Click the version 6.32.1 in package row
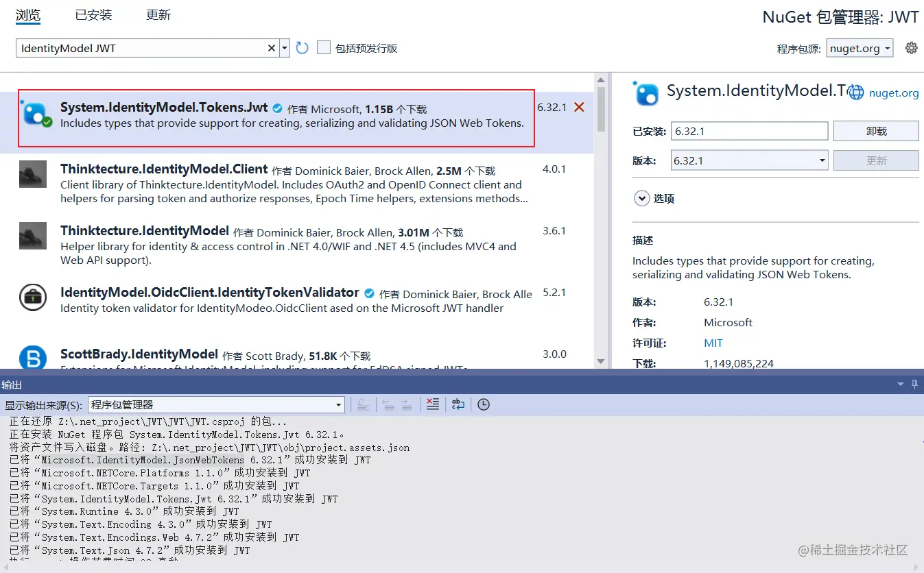The height and width of the screenshot is (573, 924). (552, 107)
